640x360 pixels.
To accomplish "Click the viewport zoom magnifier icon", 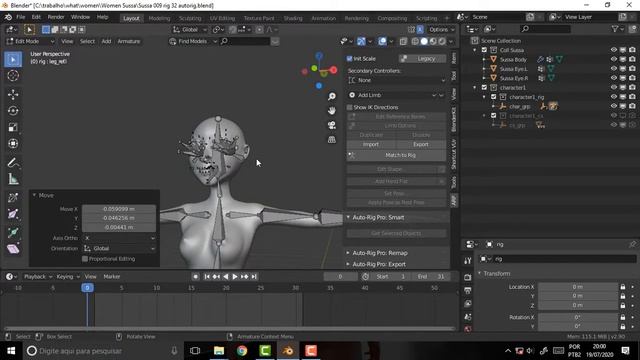I will [332, 96].
